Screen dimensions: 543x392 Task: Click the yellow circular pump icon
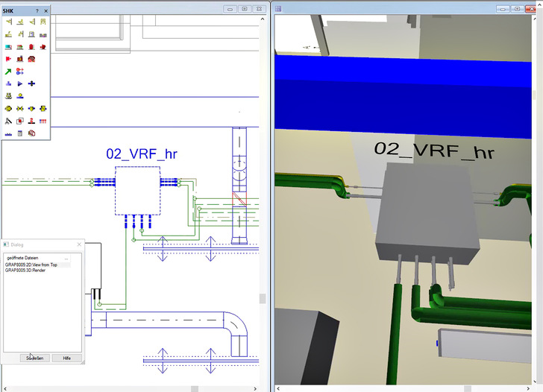8,109
